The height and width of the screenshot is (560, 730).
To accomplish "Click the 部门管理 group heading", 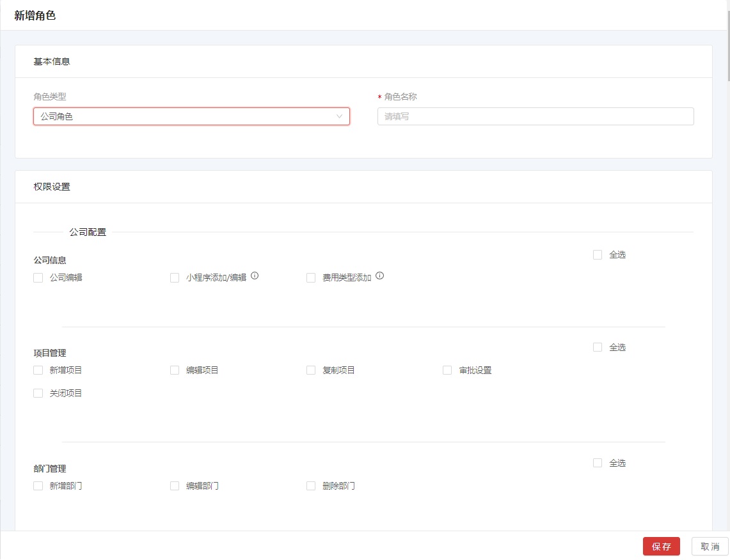I will click(x=50, y=469).
